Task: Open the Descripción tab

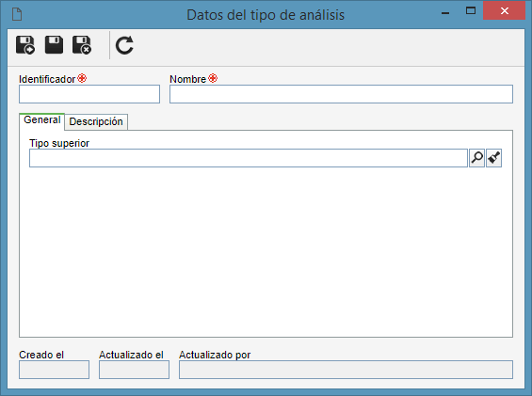Action: click(96, 121)
